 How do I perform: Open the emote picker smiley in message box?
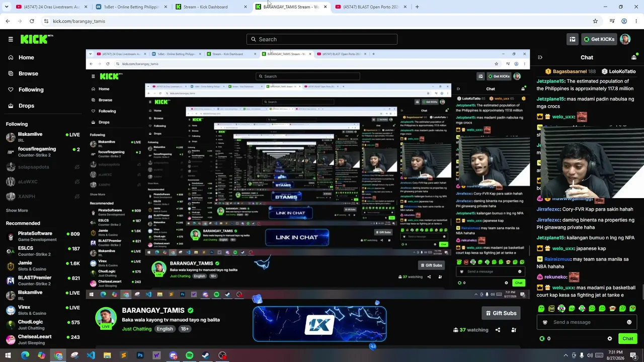click(x=629, y=322)
